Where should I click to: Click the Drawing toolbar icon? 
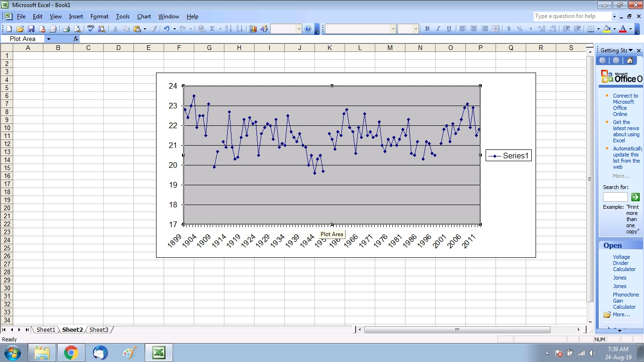click(264, 29)
